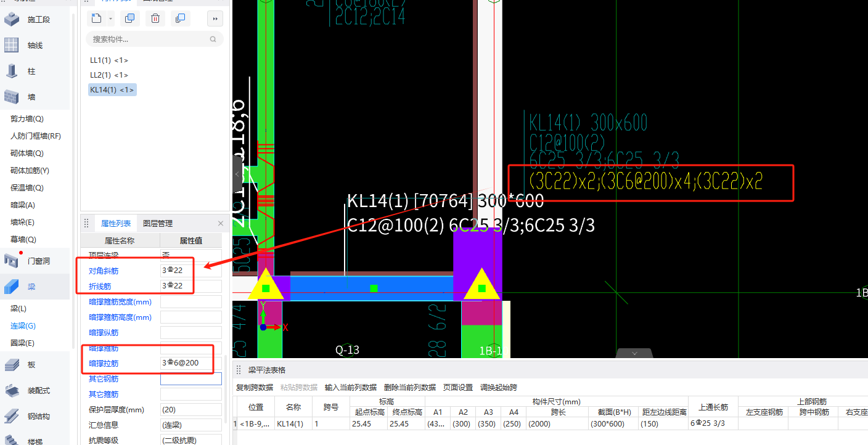Click the search magnifier icon

pos(213,39)
